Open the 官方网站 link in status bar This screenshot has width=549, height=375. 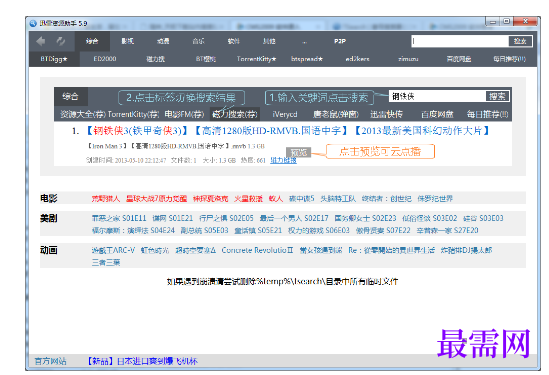50,361
